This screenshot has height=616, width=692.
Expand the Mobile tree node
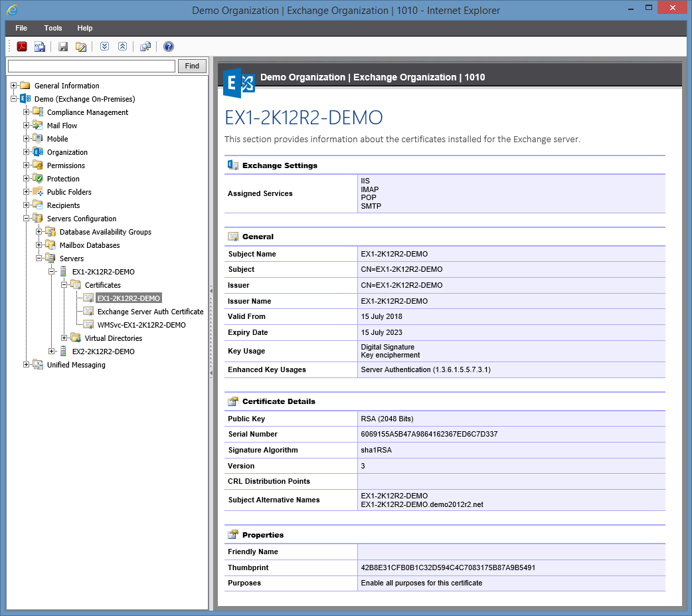click(26, 139)
